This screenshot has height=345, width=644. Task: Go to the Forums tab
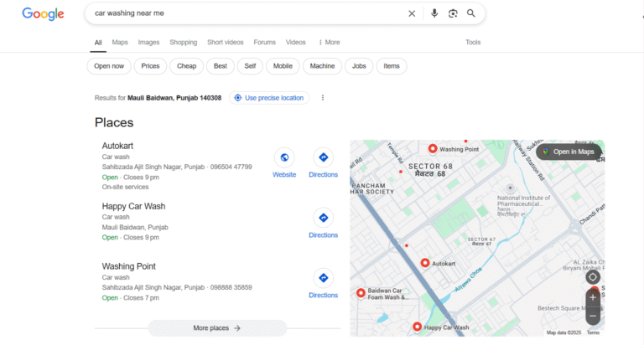click(x=264, y=42)
